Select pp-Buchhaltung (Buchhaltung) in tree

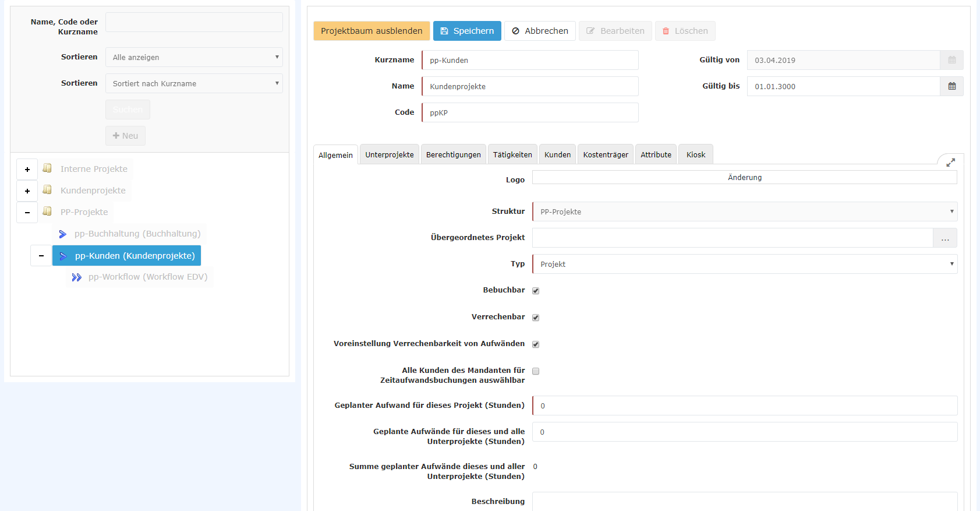[137, 234]
